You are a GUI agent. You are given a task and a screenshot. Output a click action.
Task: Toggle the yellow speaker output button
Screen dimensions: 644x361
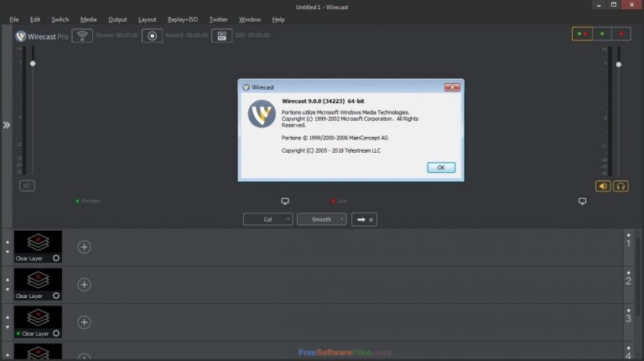point(603,186)
